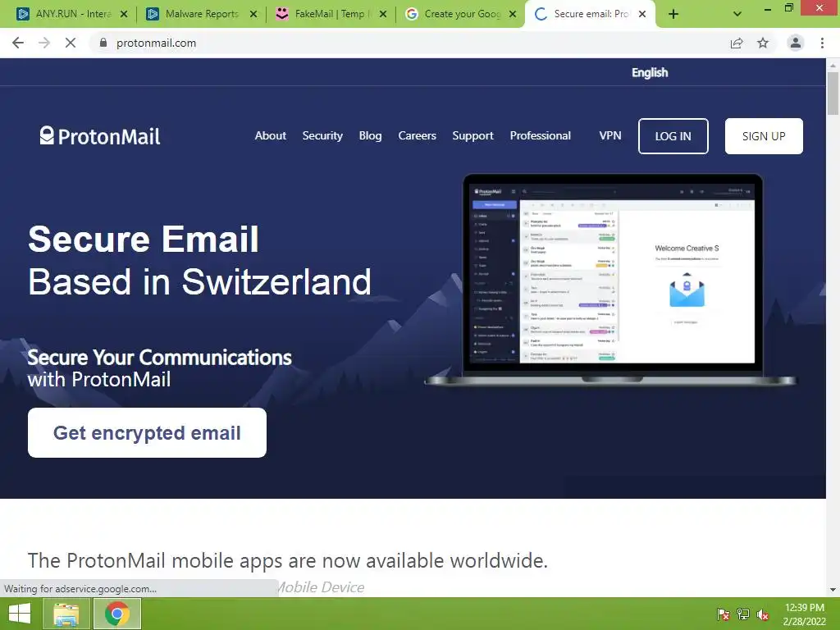
Task: Stop page loading with the X button
Action: (x=71, y=43)
